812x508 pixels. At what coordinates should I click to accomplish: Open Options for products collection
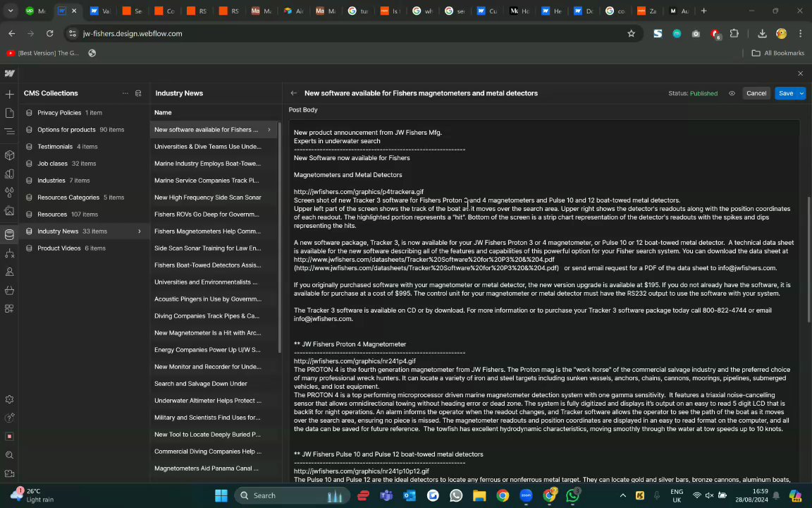click(85, 130)
